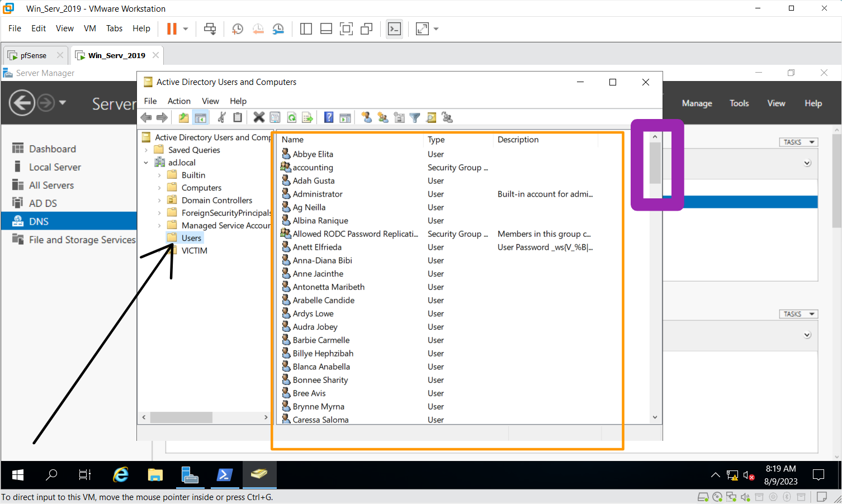Screen dimensions: 842x504
Task: Open the Action menu in Active Directory window
Action: click(x=179, y=101)
